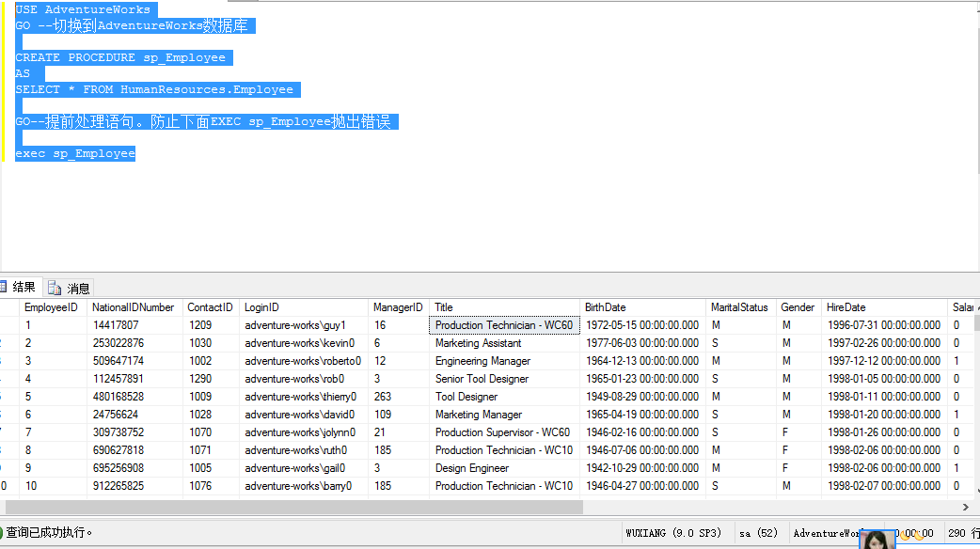
Task: Click the CREATE PROCEDURE sp_Employee line
Action: click(x=120, y=57)
